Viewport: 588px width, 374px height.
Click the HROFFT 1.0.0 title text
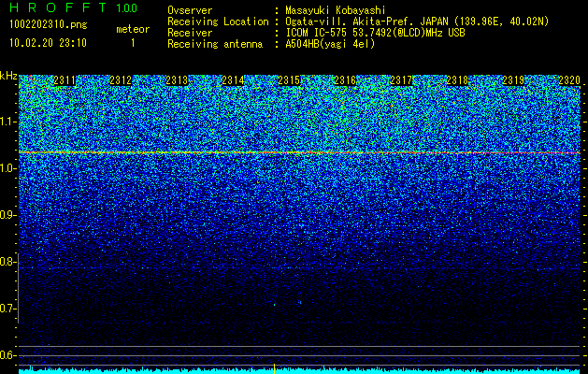point(74,7)
